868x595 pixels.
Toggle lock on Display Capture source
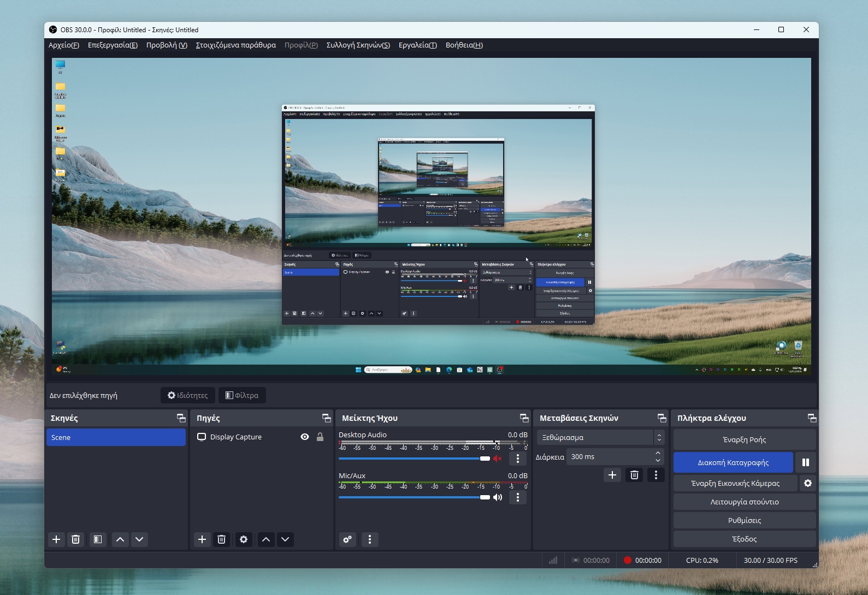point(320,437)
